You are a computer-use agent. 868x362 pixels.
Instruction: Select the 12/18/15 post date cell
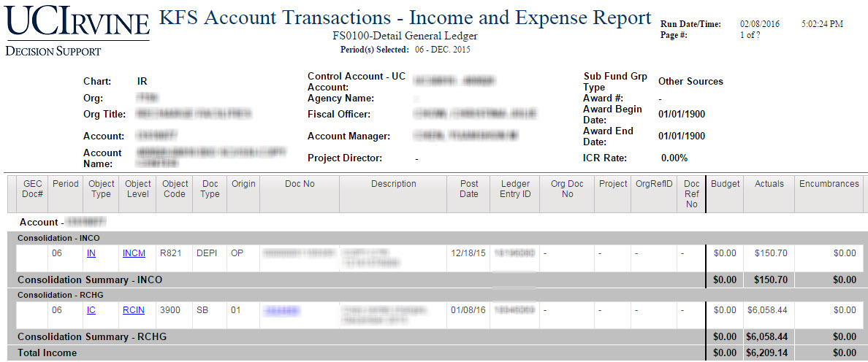click(x=466, y=253)
